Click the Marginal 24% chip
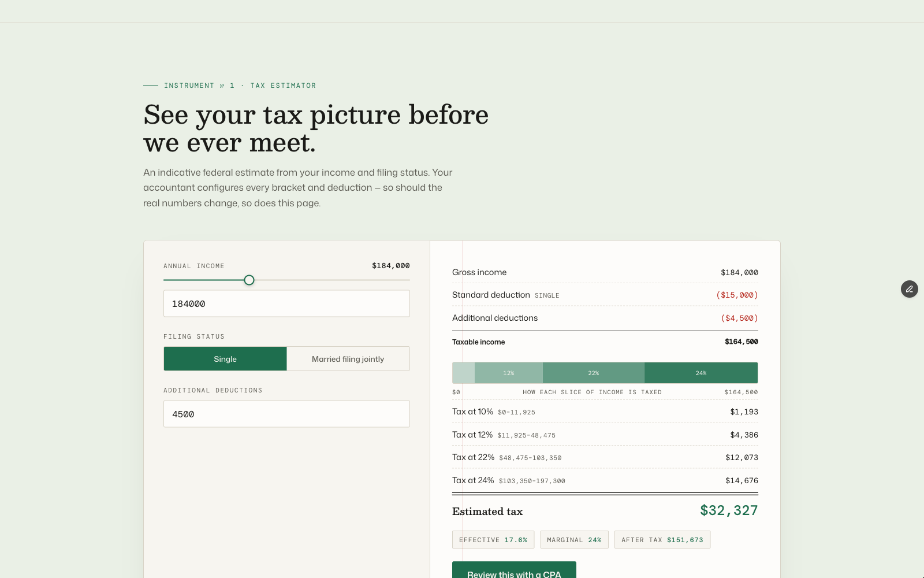The width and height of the screenshot is (924, 578). (x=574, y=540)
